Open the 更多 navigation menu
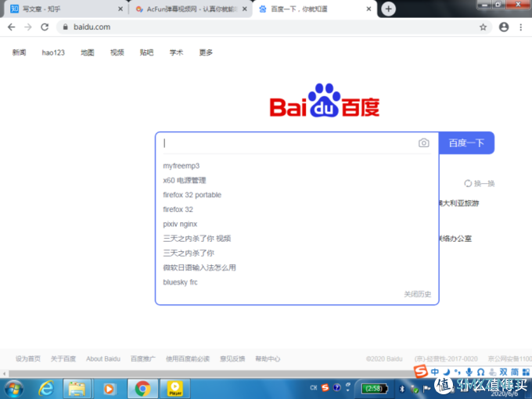The image size is (532, 399). pos(206,52)
